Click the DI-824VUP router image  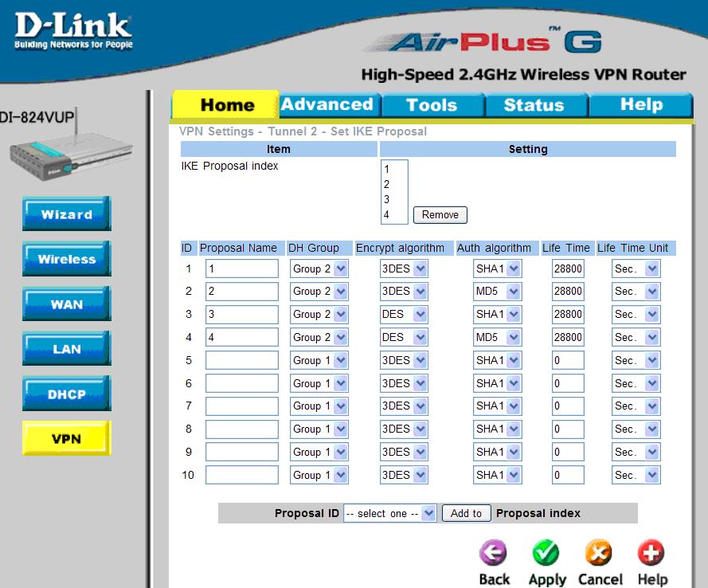(71, 144)
